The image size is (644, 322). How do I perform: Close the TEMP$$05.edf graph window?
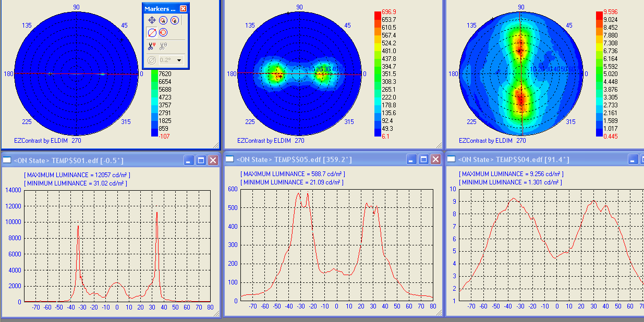(435, 159)
